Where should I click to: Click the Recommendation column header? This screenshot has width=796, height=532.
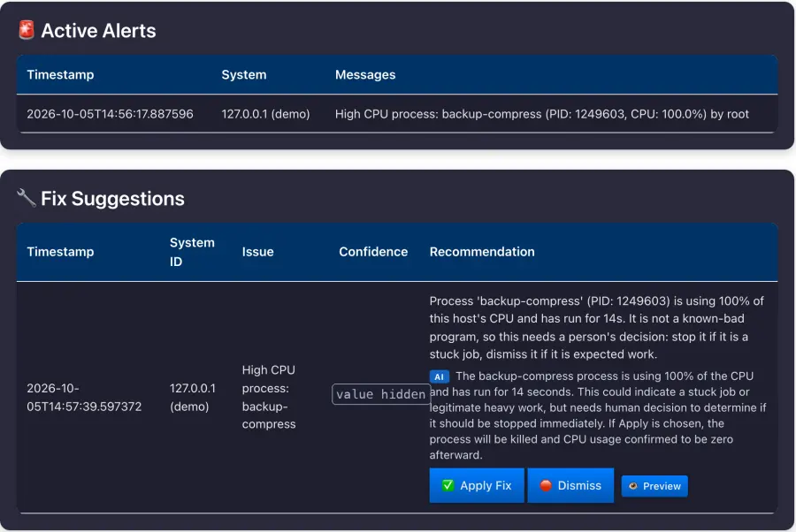482,252
